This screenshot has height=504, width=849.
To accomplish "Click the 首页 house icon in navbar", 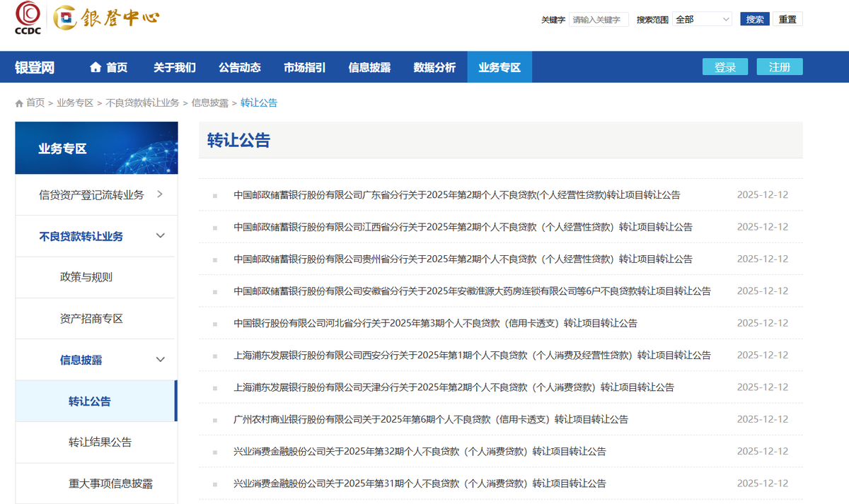I will [96, 68].
